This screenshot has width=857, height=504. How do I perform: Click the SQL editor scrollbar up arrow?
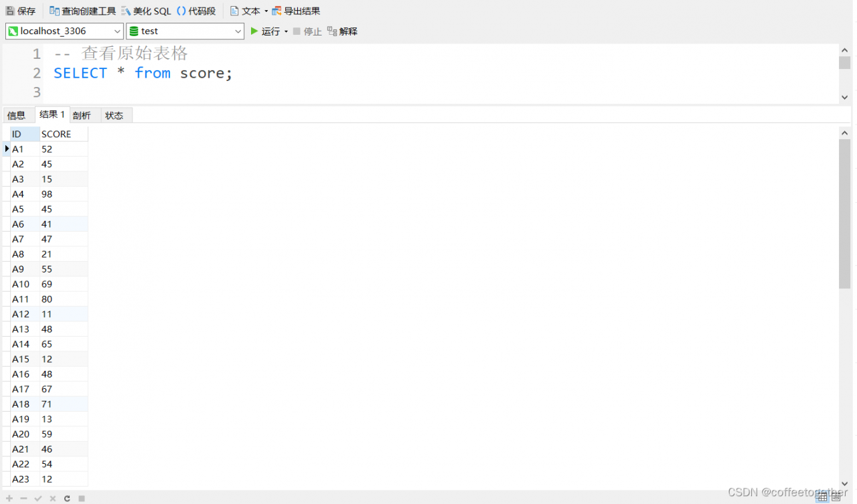(x=844, y=50)
